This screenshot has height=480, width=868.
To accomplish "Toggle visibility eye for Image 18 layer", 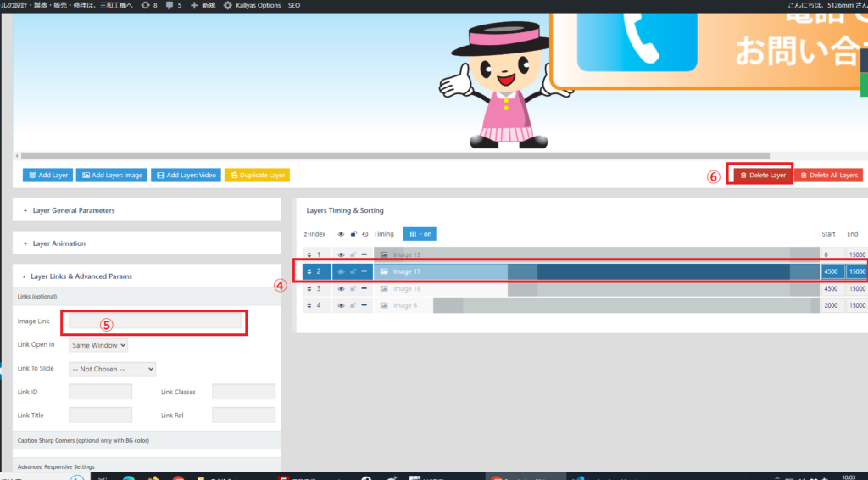I will [x=341, y=288].
